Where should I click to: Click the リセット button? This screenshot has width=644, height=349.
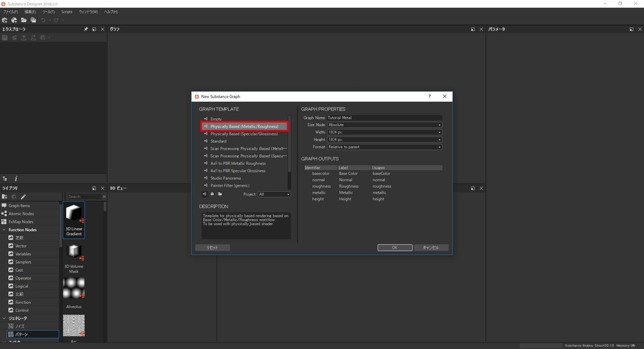[213, 248]
